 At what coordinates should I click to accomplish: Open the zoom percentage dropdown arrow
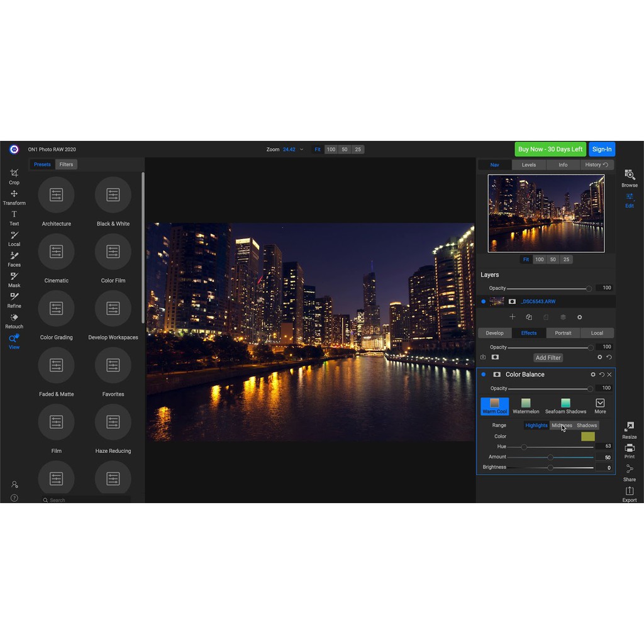coord(302,150)
